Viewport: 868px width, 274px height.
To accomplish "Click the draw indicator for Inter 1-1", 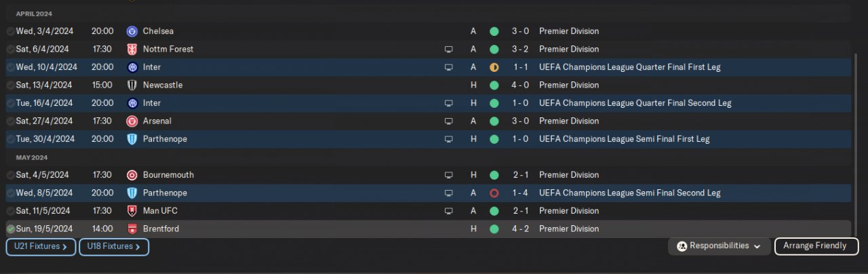I will pyautogui.click(x=494, y=67).
